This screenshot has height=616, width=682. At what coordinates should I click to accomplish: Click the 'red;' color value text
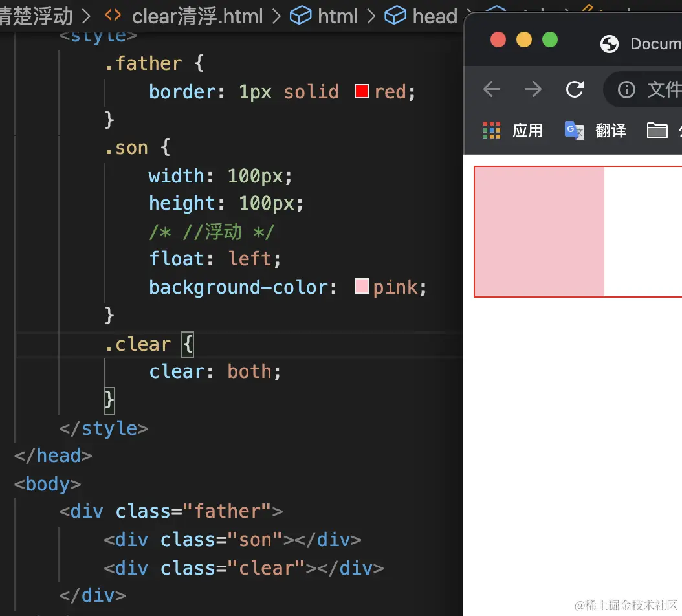(x=395, y=92)
